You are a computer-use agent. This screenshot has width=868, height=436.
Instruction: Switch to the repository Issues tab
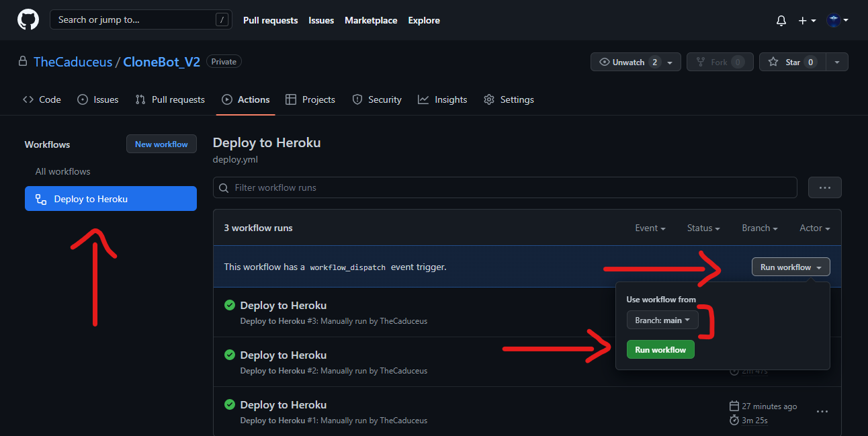(98, 99)
